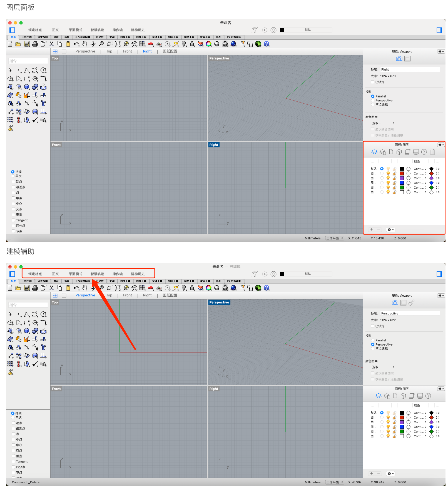Viewport: 448px width, 490px height.
Task: Click Save floppy icon in upper Rhino window
Action: (27, 44)
